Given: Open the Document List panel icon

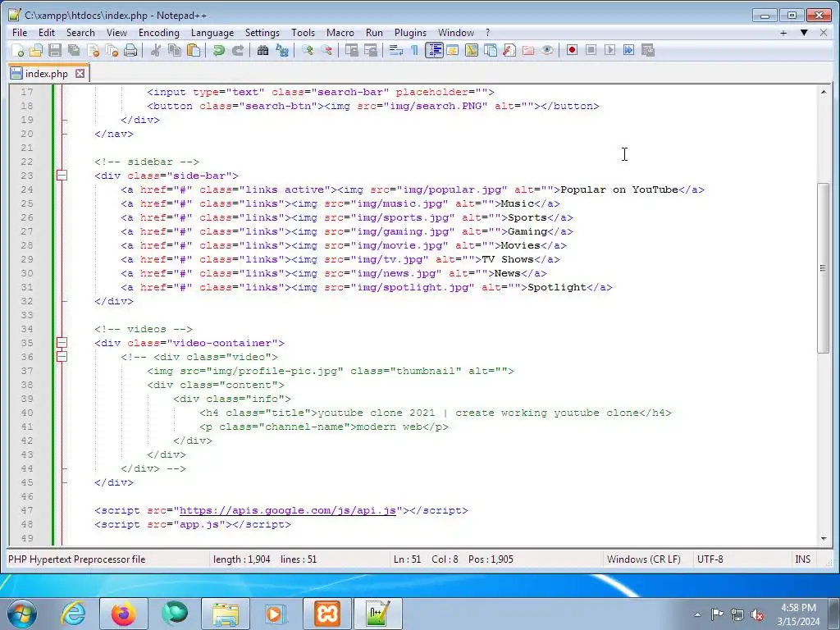Looking at the screenshot, I should coord(491,50).
